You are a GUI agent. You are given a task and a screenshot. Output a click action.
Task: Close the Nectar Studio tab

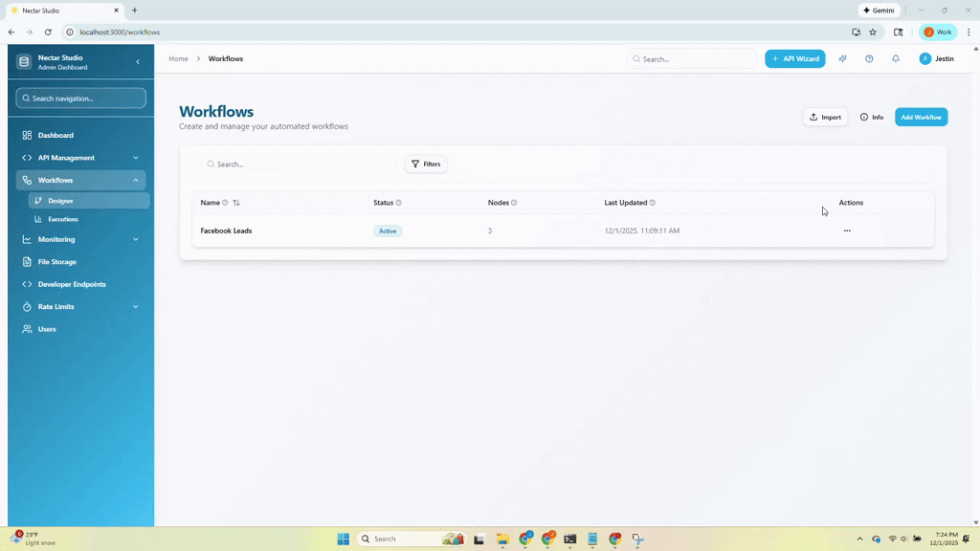pyautogui.click(x=116, y=10)
